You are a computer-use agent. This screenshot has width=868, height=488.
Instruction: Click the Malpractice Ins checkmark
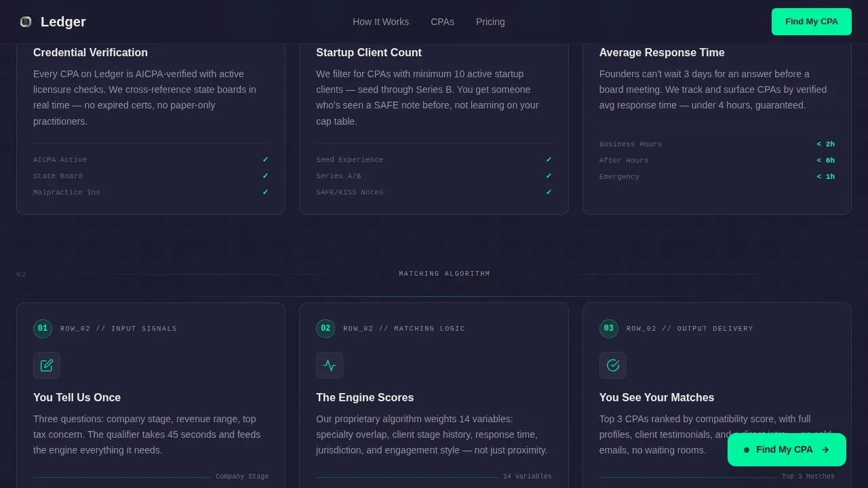pyautogui.click(x=265, y=192)
